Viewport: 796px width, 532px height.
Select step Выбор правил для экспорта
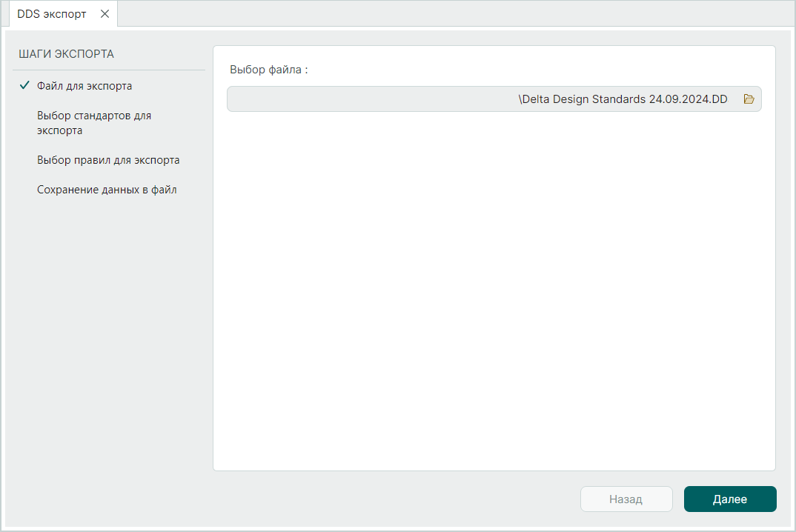108,160
